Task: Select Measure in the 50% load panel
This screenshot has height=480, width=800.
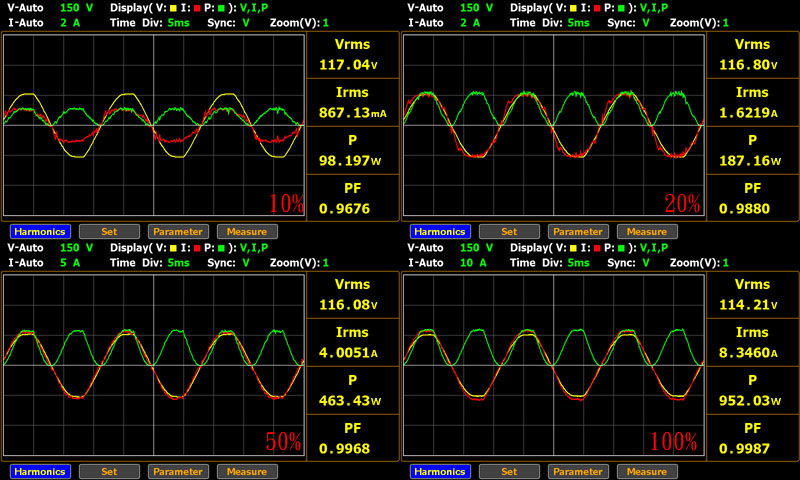Action: 247,471
